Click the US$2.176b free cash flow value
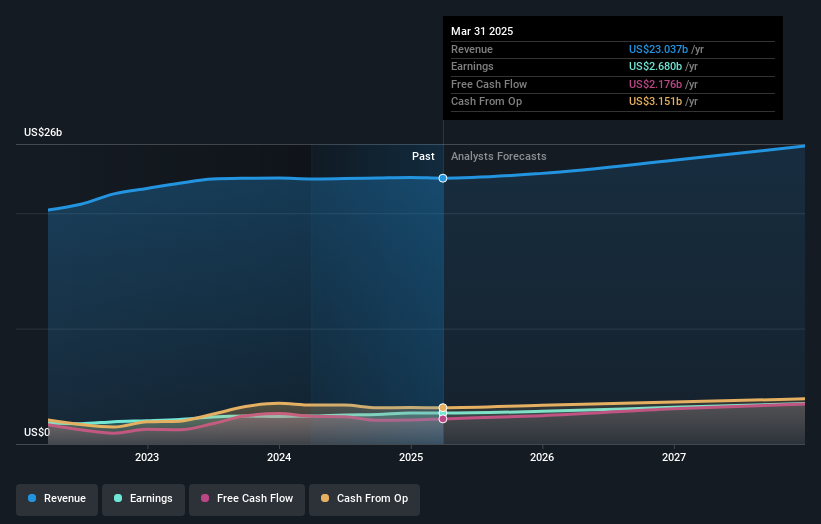The height and width of the screenshot is (524, 821). tap(656, 84)
